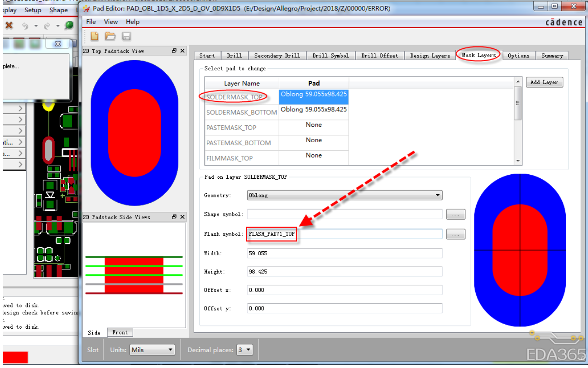Open the Shape menu in Allegro window

point(58,10)
